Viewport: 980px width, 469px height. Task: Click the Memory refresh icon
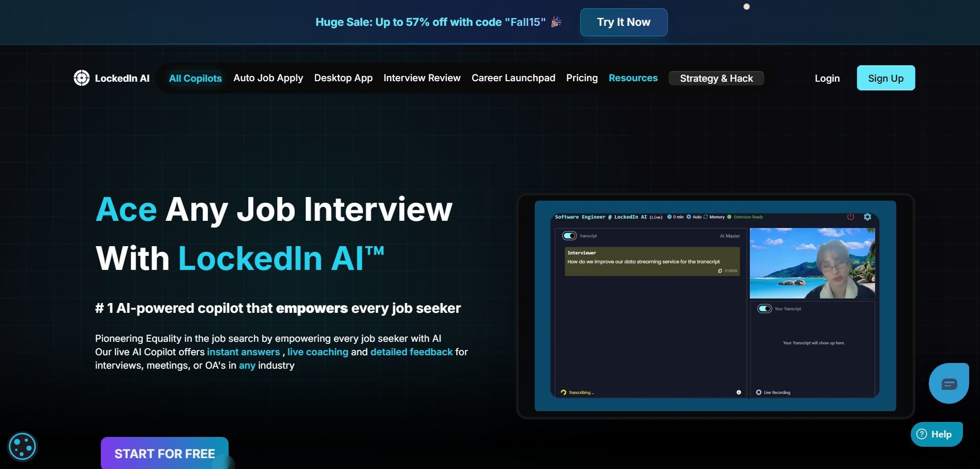point(705,217)
